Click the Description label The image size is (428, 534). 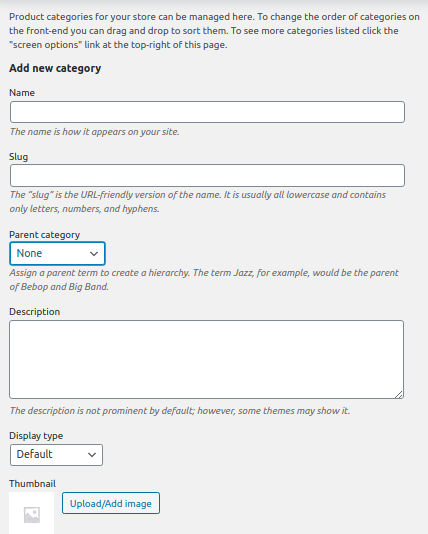34,312
